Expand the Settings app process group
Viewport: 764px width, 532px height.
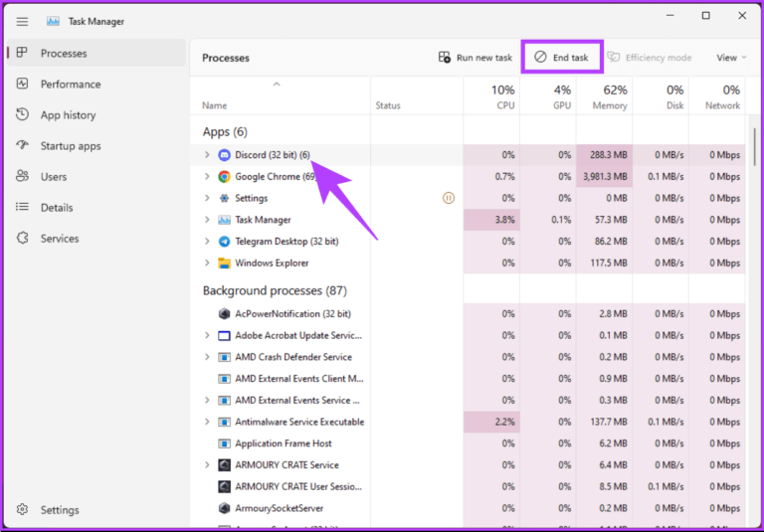pos(207,198)
